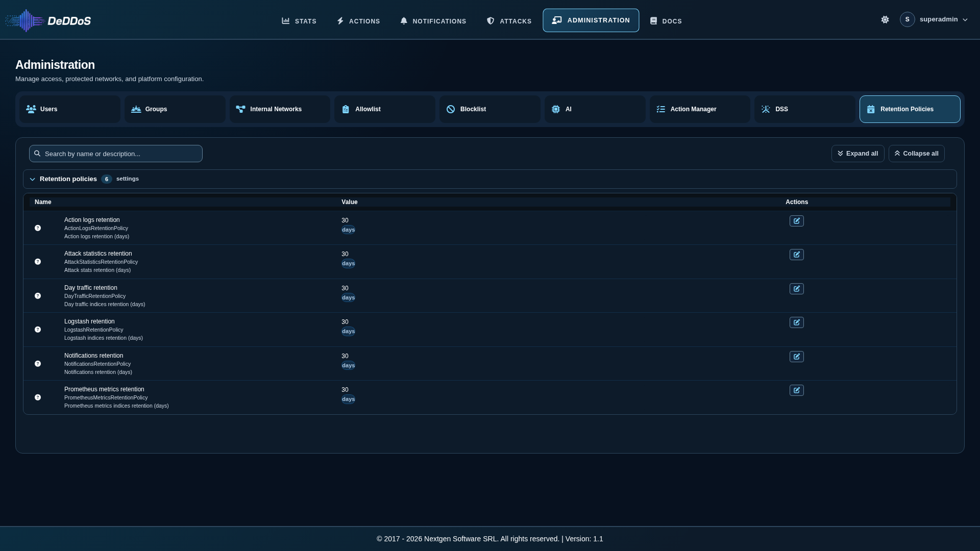
Task: Open the Actions menu
Action: (358, 21)
